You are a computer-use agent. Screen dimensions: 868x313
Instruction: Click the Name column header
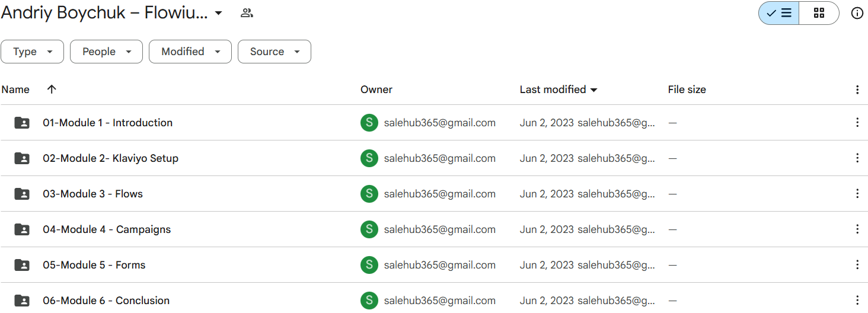(x=15, y=90)
